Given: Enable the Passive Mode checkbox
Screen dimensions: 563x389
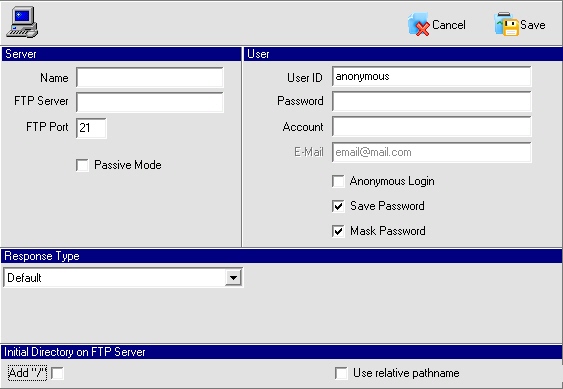Looking at the screenshot, I should coord(82,165).
